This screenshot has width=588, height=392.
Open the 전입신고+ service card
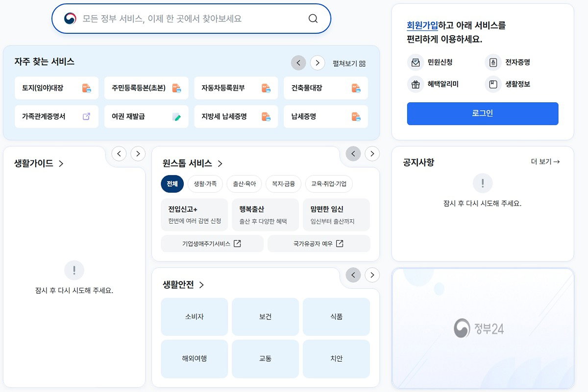click(195, 214)
